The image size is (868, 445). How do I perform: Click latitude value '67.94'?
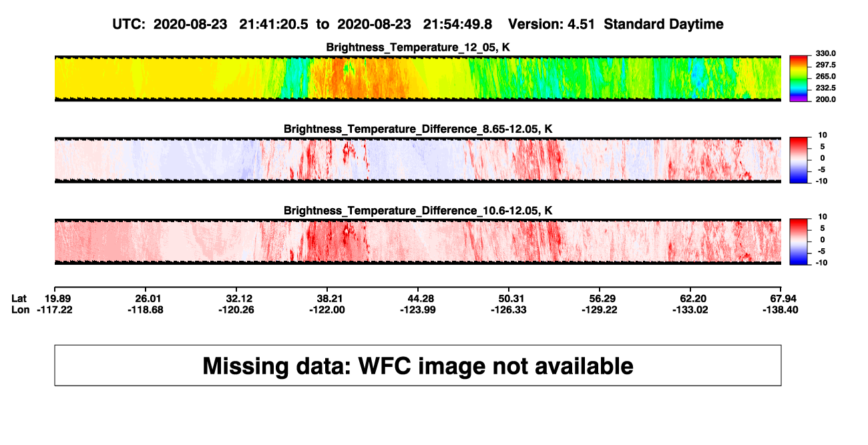coord(784,298)
